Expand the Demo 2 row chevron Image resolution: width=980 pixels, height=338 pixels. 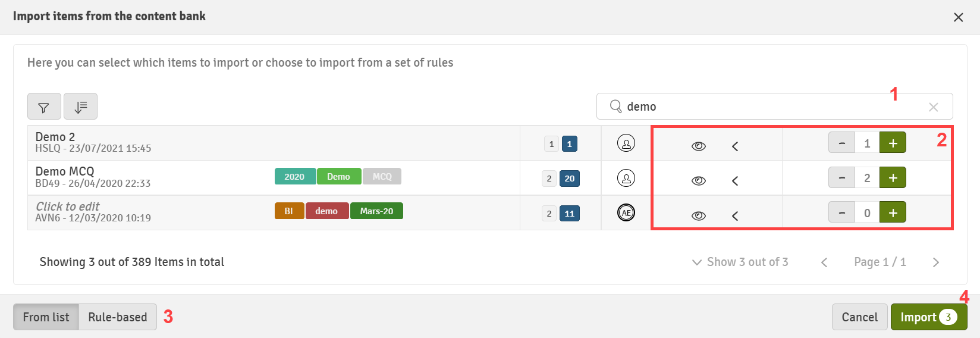coord(735,146)
